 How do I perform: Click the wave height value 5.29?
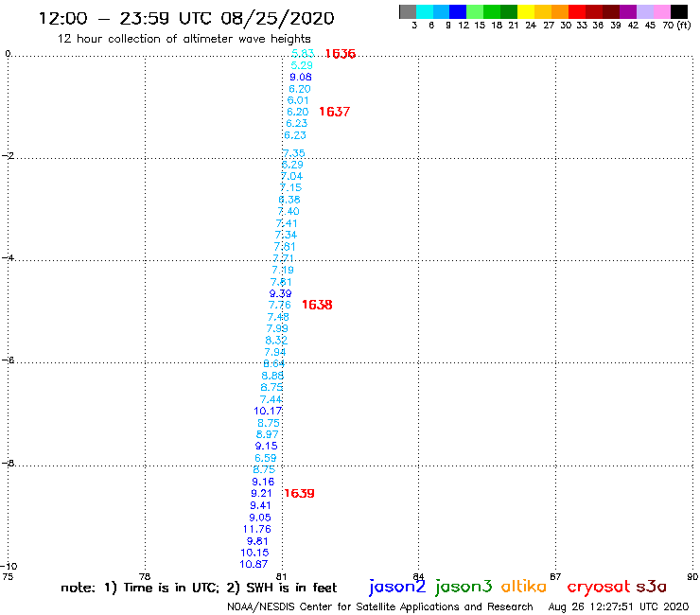click(x=302, y=65)
